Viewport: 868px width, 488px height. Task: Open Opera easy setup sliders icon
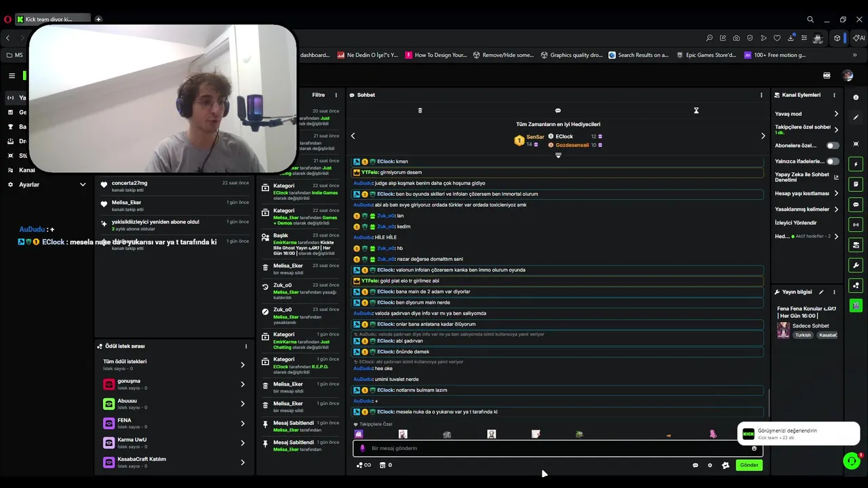[804, 38]
